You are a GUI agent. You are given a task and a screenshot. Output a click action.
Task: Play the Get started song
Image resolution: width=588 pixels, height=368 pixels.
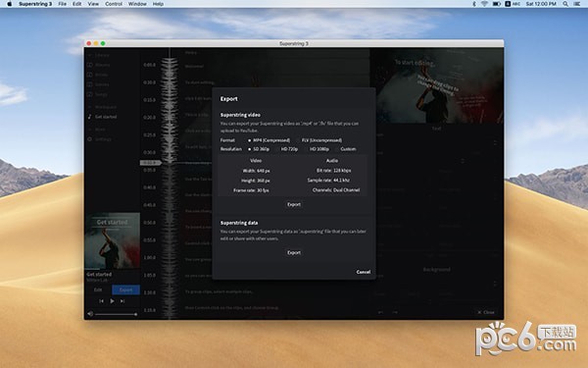pyautogui.click(x=112, y=301)
